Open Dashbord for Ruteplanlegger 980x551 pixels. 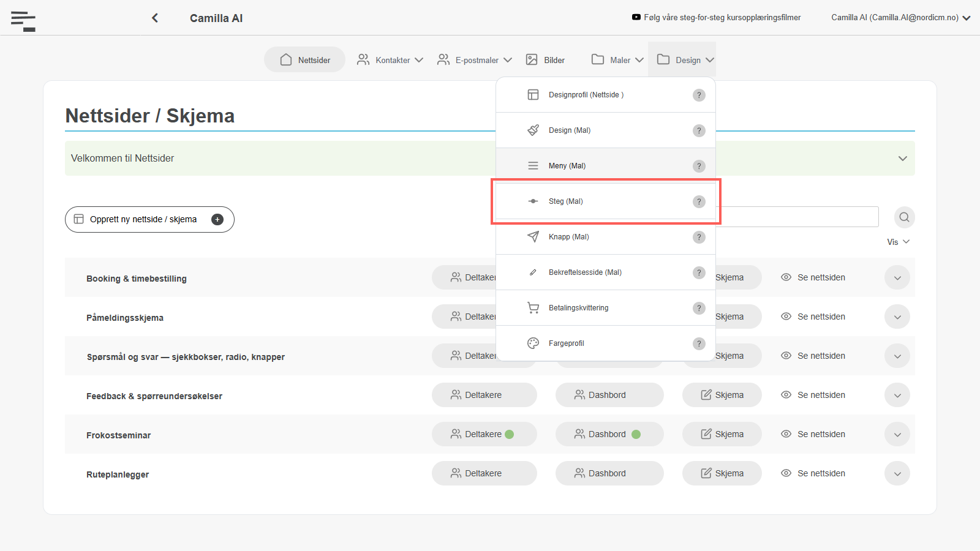point(609,473)
